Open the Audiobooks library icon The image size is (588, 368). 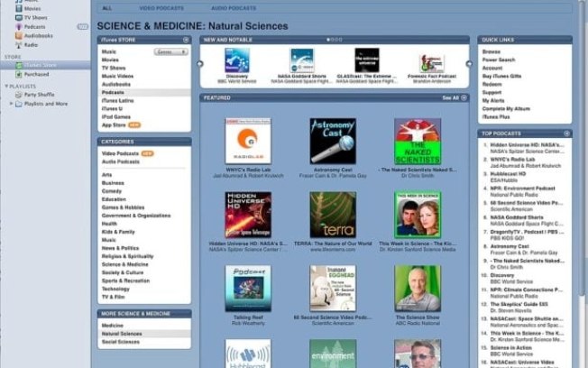(x=19, y=36)
